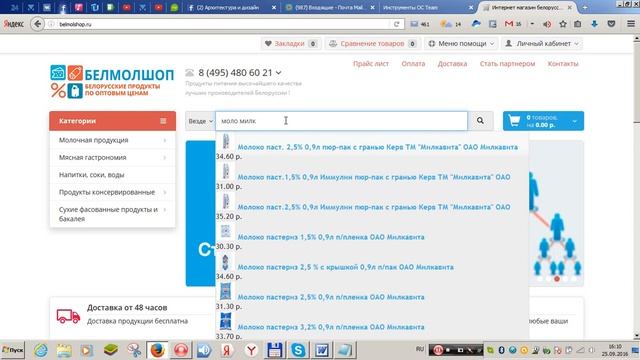Switch to the Почта Mail tab
The image size is (640, 360).
pyautogui.click(x=330, y=7)
